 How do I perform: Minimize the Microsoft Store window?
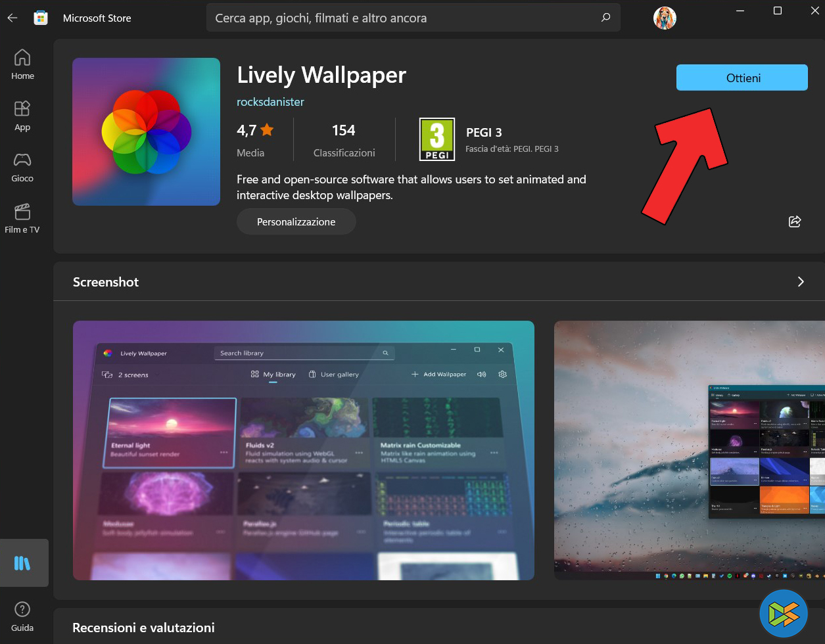click(x=740, y=11)
